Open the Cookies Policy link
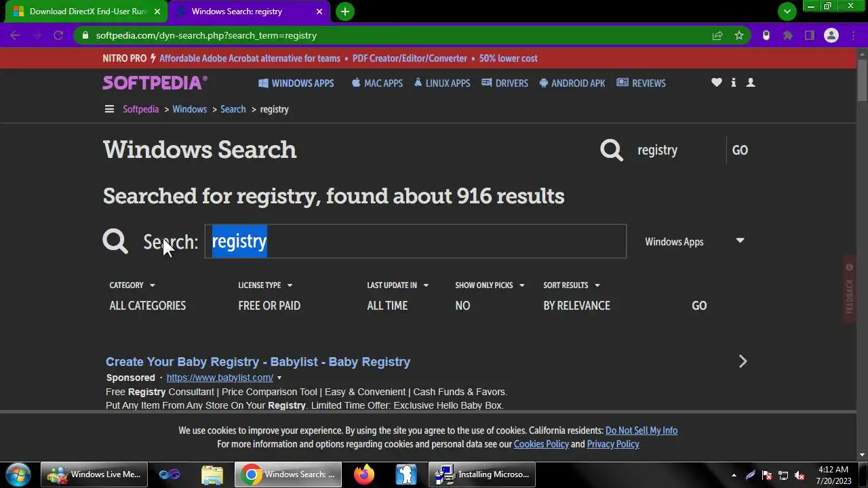Viewport: 868px width, 488px height. tap(541, 444)
